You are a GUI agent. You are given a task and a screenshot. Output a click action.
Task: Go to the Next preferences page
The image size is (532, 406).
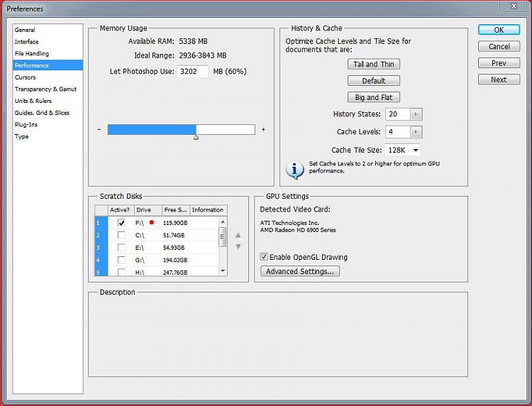click(x=499, y=79)
